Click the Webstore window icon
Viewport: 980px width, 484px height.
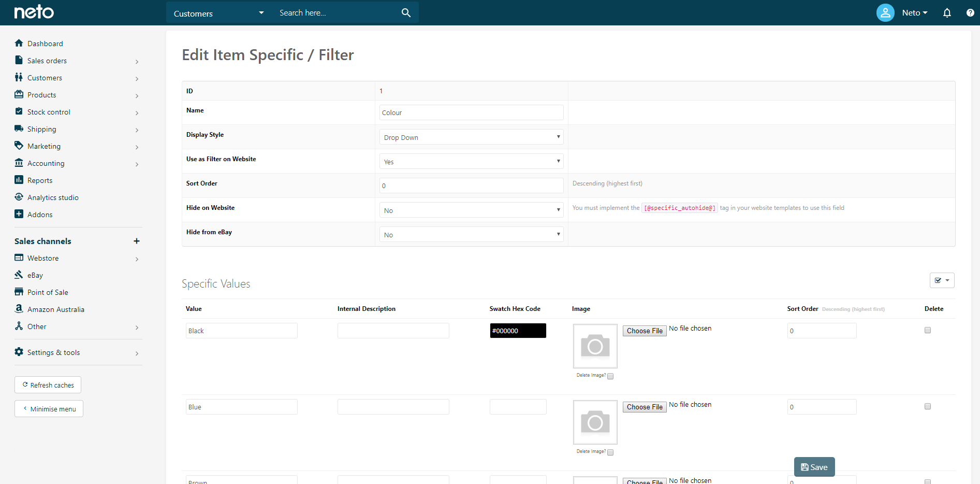click(x=19, y=258)
